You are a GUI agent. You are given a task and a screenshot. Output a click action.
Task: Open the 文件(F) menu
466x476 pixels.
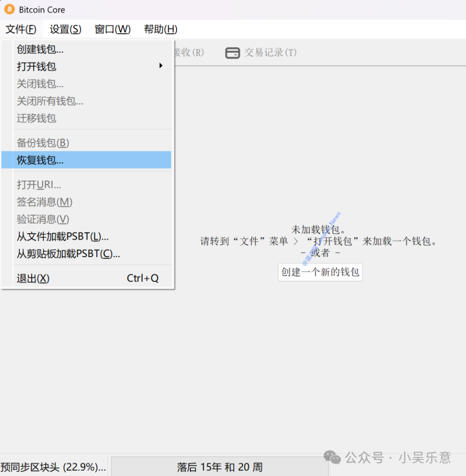21,29
